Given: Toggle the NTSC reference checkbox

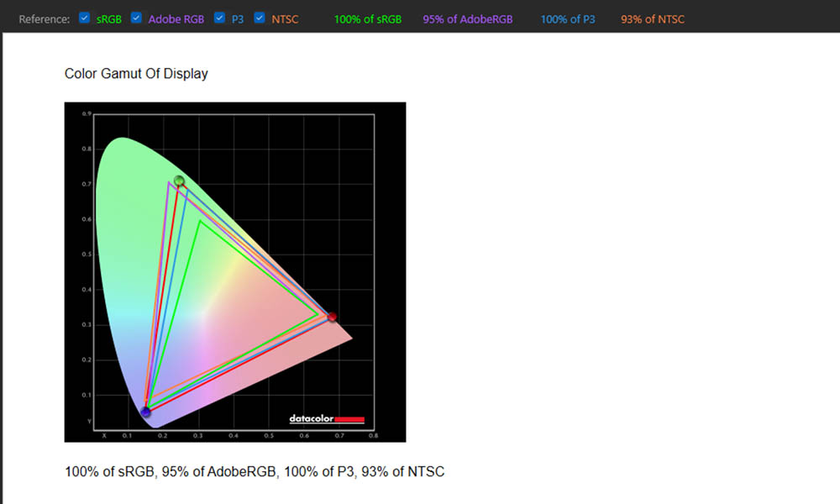Looking at the screenshot, I should click(x=260, y=18).
